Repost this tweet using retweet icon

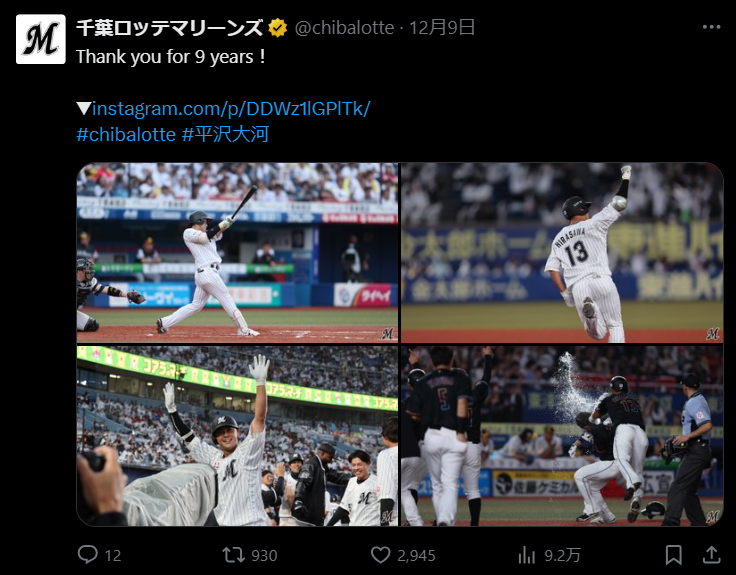[x=233, y=555]
